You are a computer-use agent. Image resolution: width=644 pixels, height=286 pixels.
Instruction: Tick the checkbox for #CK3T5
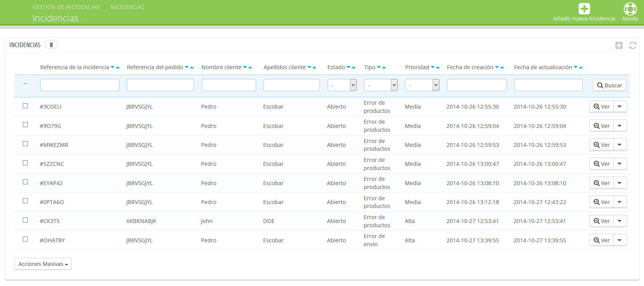click(25, 220)
